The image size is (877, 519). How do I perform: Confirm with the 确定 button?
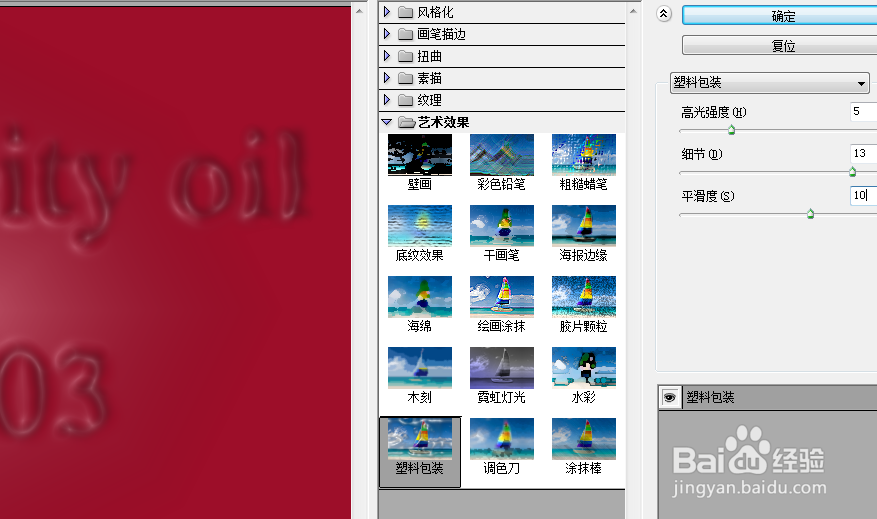pyautogui.click(x=780, y=16)
